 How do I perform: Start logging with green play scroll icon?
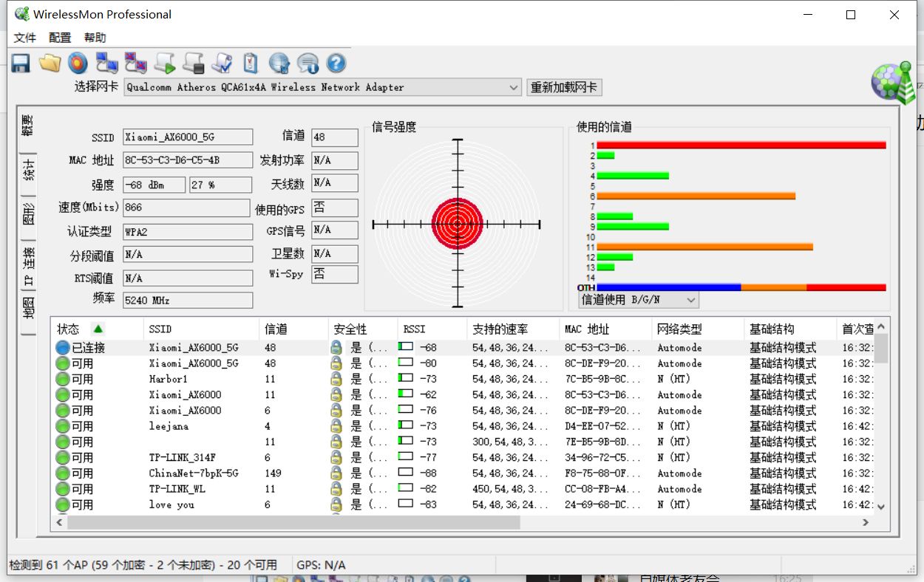[164, 63]
